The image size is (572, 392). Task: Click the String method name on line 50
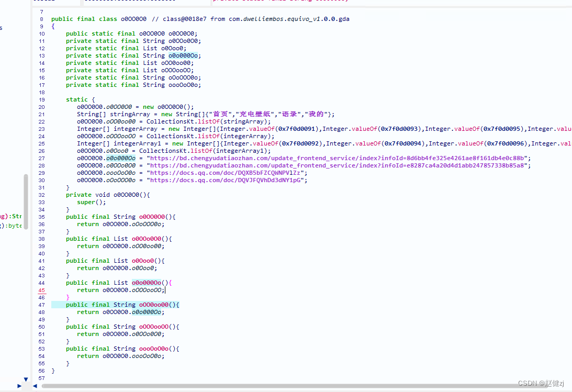click(x=153, y=327)
